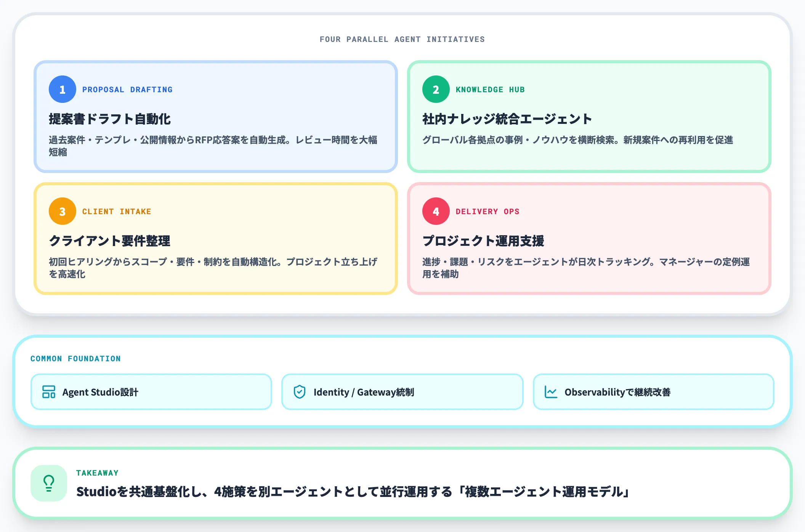
Task: Click the red circle numbered 4
Action: tap(436, 211)
